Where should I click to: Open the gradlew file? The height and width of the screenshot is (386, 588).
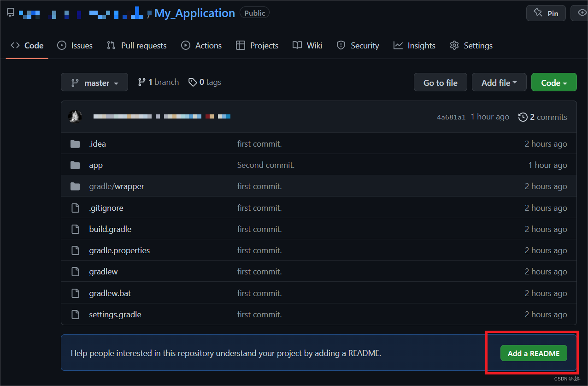(103, 272)
